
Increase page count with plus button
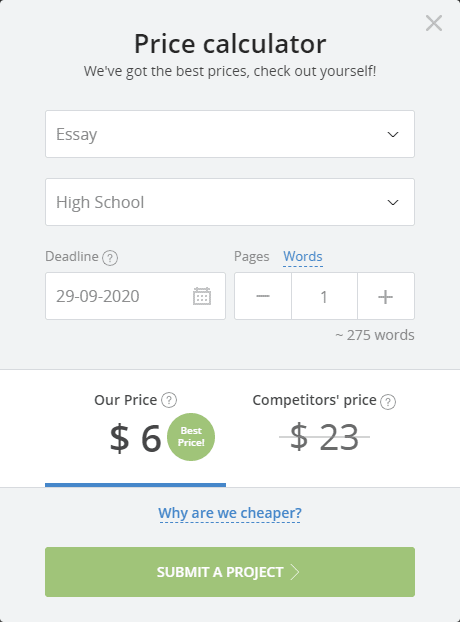pyautogui.click(x=386, y=296)
